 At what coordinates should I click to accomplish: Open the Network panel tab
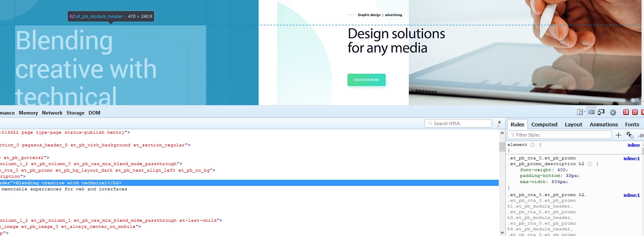pyautogui.click(x=52, y=113)
